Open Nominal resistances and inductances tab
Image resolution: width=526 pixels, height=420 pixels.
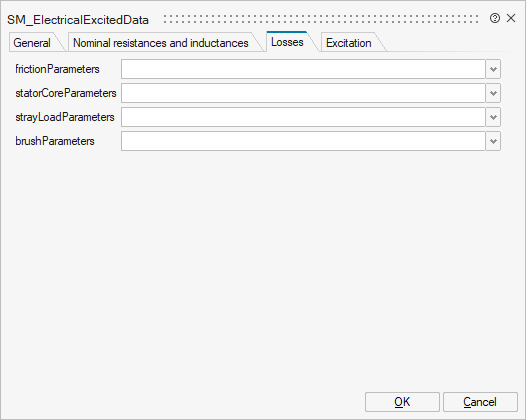tap(161, 43)
